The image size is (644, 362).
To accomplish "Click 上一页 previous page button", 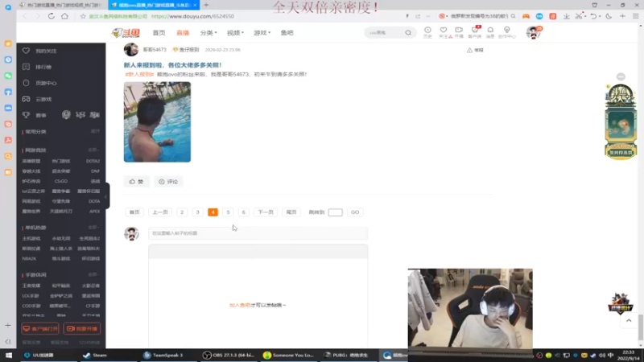I will click(x=160, y=212).
